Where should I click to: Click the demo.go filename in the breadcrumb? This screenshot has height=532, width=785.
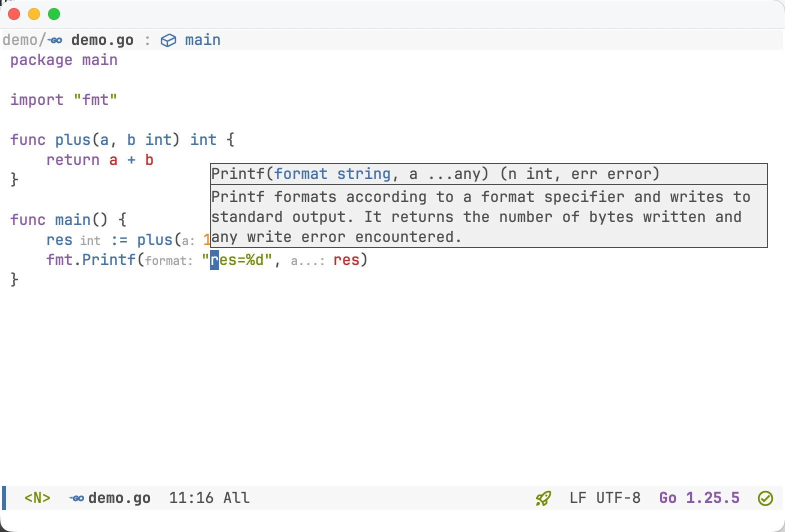click(x=102, y=40)
